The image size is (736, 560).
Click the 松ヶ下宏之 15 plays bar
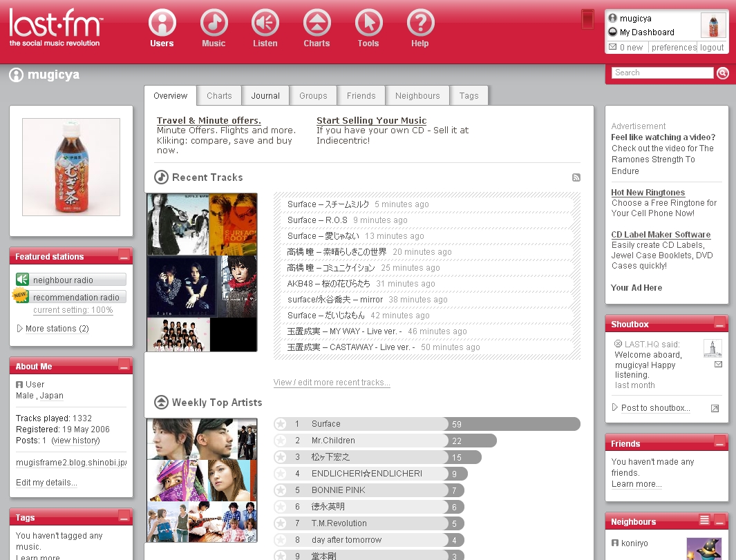[378, 457]
